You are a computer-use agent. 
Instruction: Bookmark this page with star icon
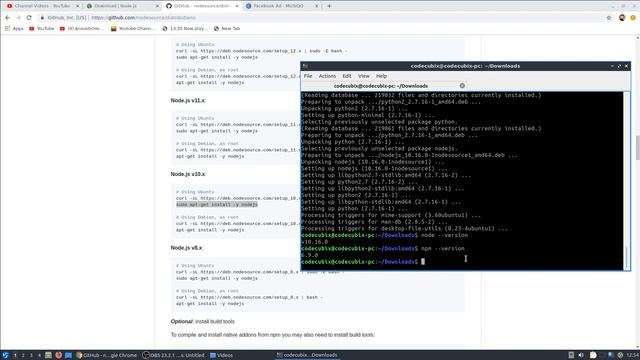coord(609,18)
